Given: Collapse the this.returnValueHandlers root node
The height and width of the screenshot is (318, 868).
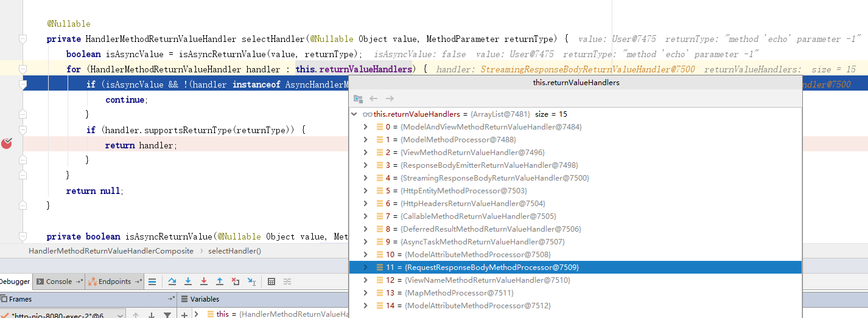Looking at the screenshot, I should [x=355, y=114].
